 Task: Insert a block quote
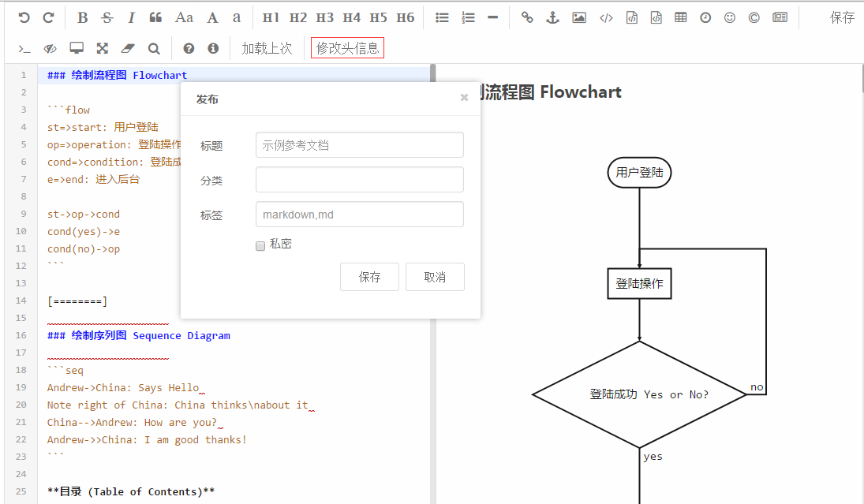156,17
